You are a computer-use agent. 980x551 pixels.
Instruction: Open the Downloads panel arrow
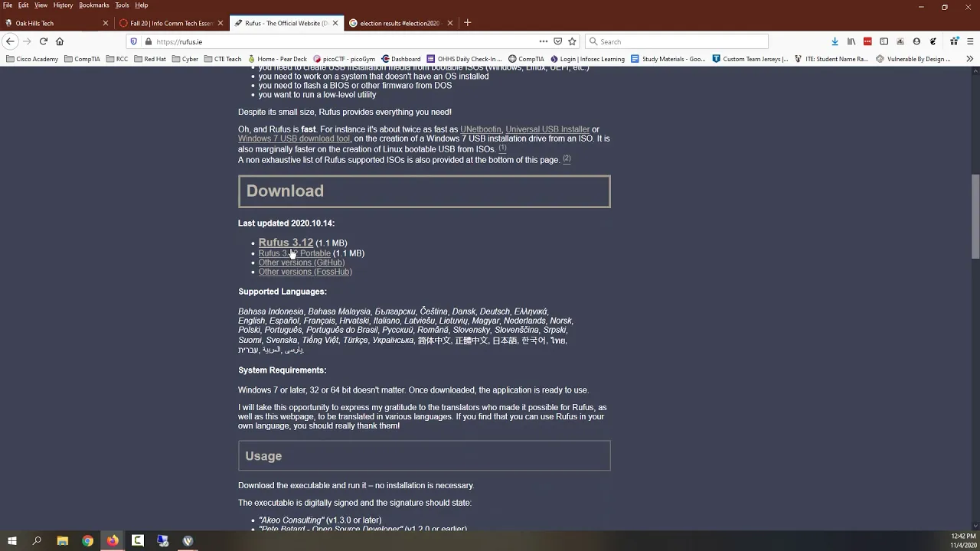tap(835, 41)
